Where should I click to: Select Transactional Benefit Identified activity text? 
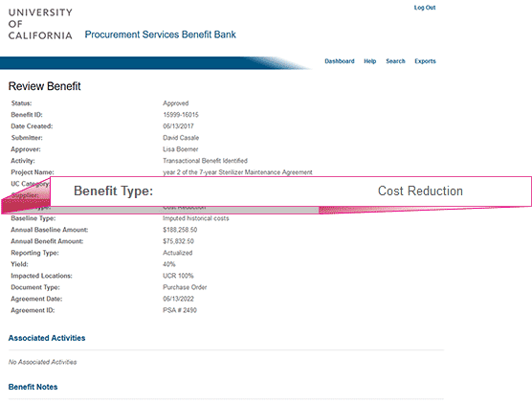click(205, 161)
